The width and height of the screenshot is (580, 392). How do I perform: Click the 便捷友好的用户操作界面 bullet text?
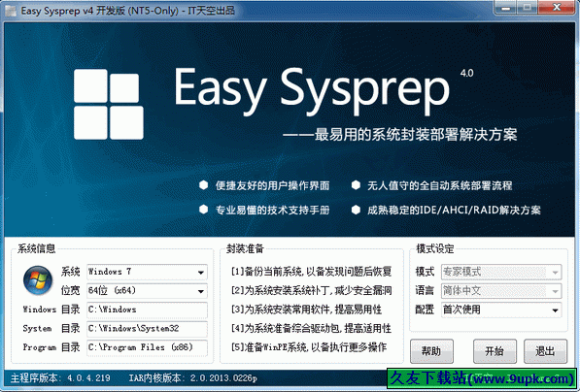[x=272, y=185]
